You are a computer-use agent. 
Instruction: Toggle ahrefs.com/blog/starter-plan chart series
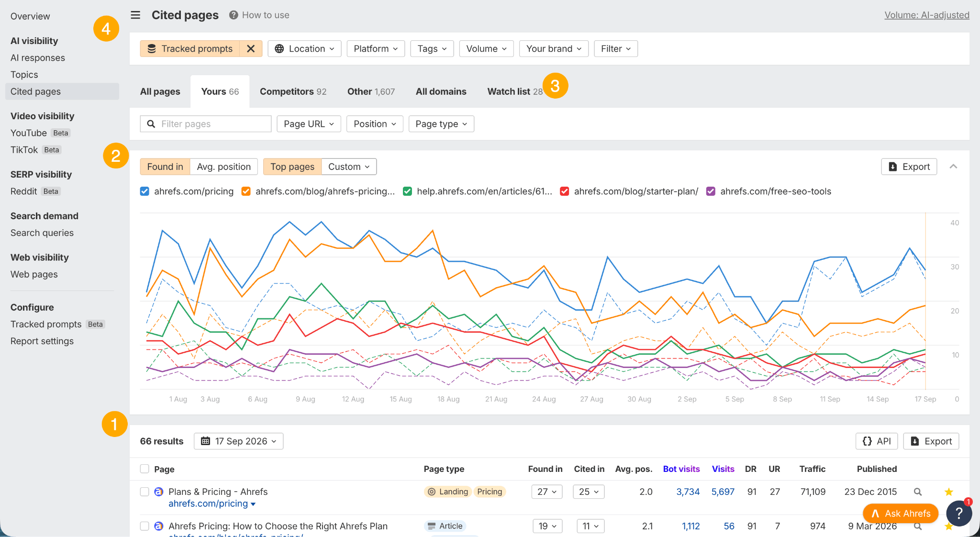(565, 191)
